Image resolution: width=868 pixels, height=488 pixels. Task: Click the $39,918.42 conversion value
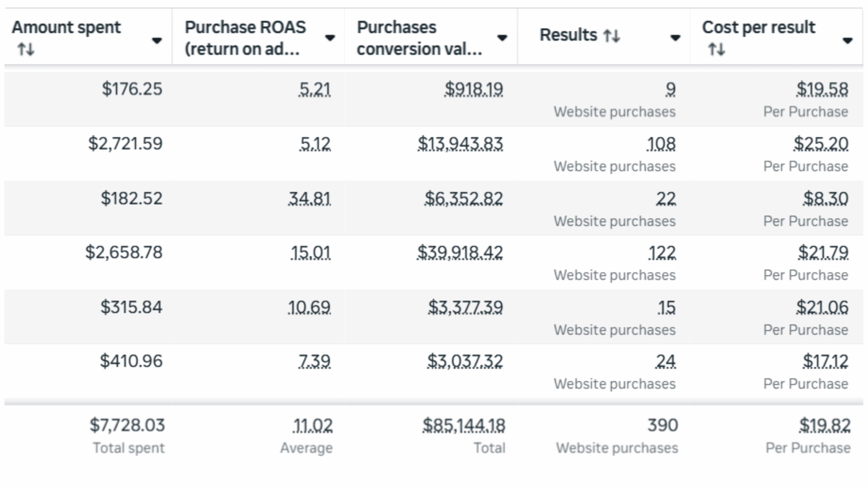coord(460,253)
